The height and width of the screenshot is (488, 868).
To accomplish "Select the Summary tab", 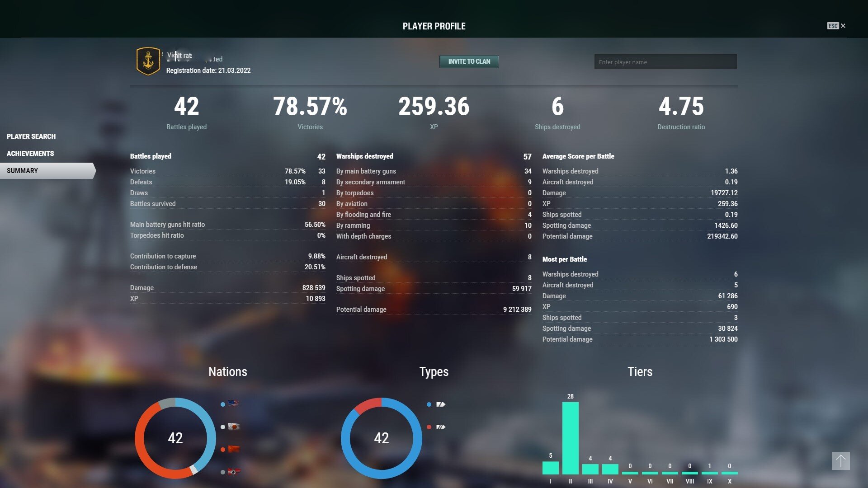I will tap(23, 171).
